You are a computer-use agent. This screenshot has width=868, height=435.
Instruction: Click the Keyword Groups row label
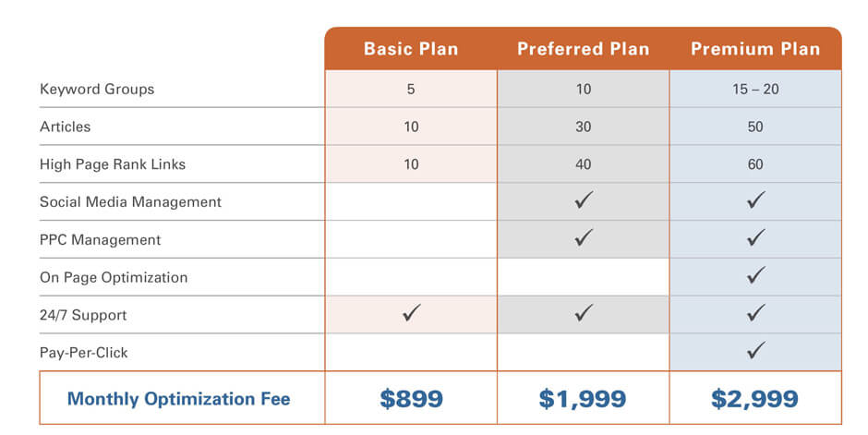(x=97, y=89)
